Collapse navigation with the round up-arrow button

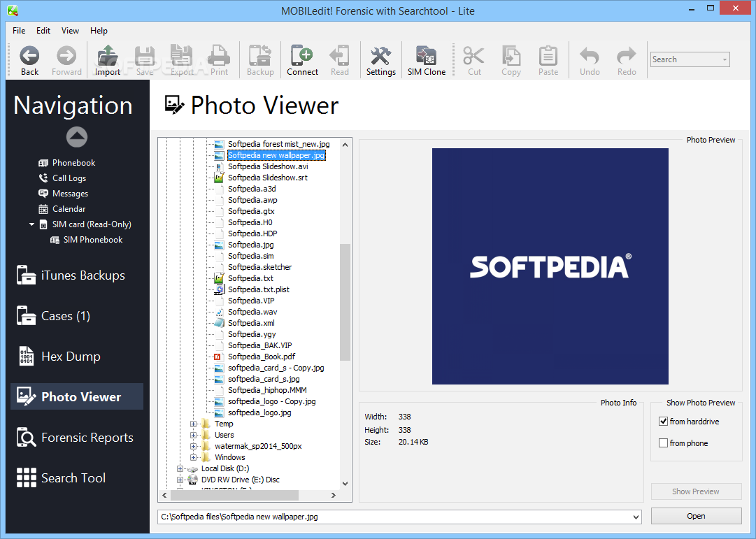click(x=77, y=137)
